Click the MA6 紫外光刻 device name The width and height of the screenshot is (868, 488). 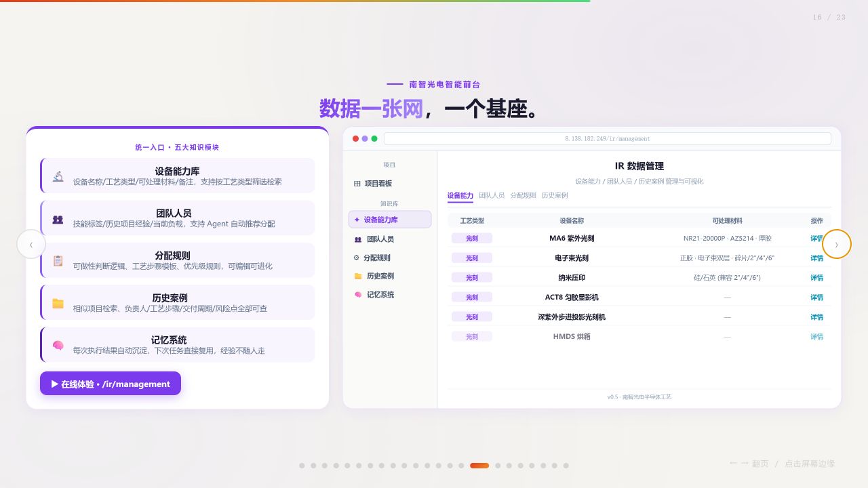pos(572,239)
